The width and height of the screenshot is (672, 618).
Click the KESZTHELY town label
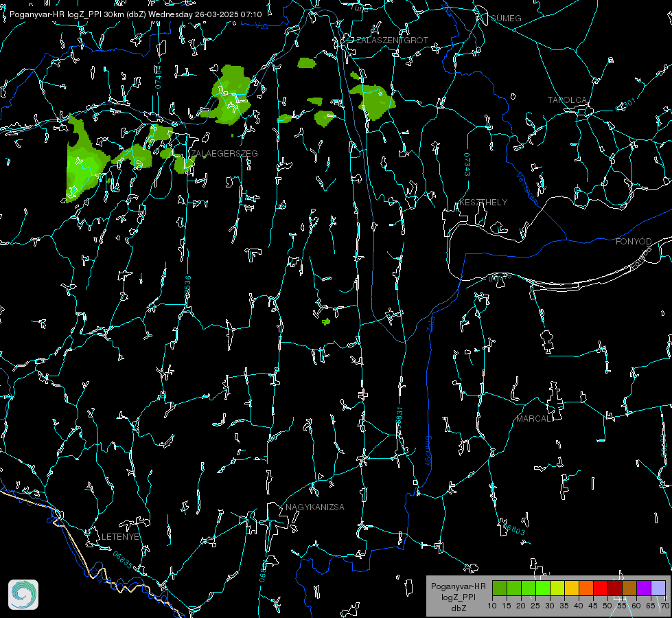coord(483,203)
